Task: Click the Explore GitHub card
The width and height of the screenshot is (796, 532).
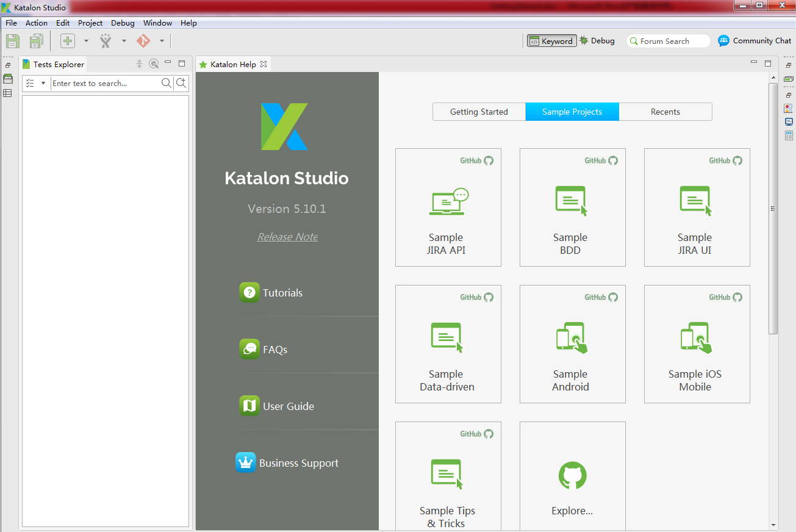Action: tap(573, 476)
